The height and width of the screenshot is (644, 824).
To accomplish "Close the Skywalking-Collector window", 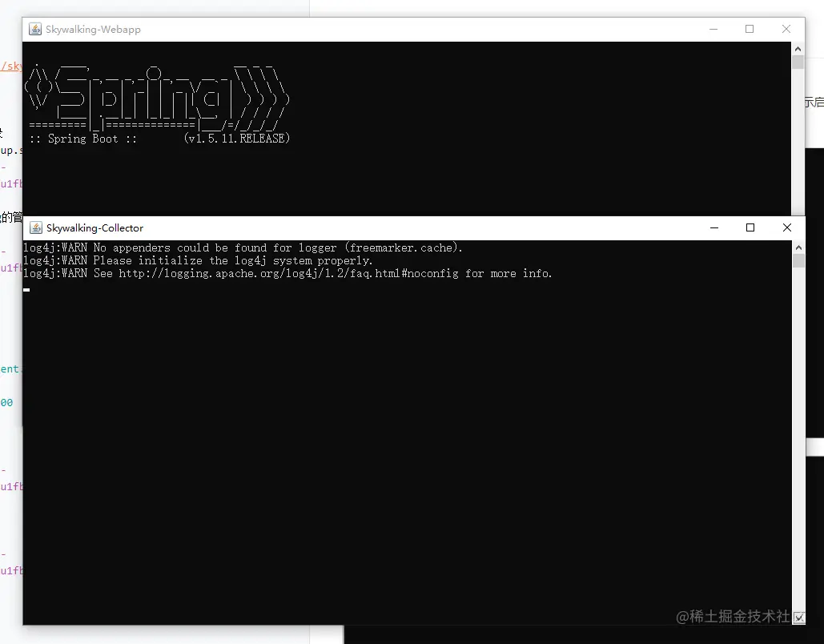I will (786, 227).
